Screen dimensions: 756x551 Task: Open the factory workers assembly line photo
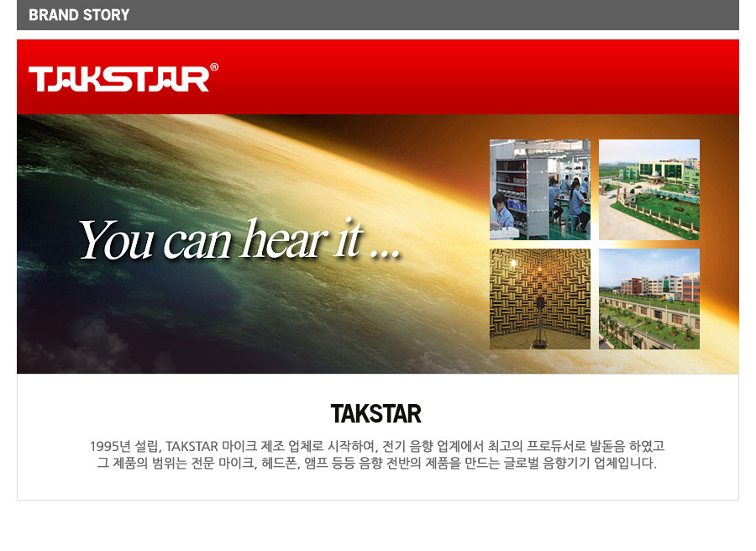tap(540, 190)
